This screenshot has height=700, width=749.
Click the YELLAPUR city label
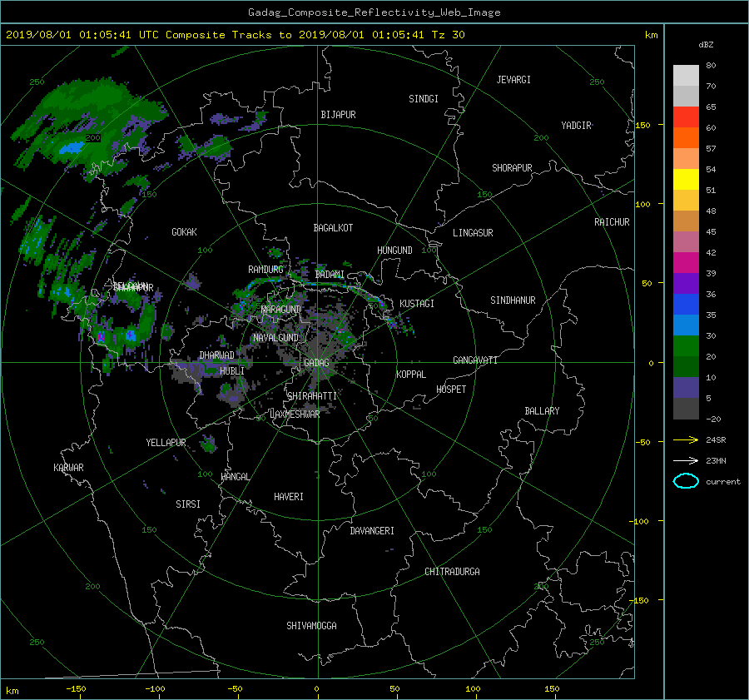[x=166, y=443]
